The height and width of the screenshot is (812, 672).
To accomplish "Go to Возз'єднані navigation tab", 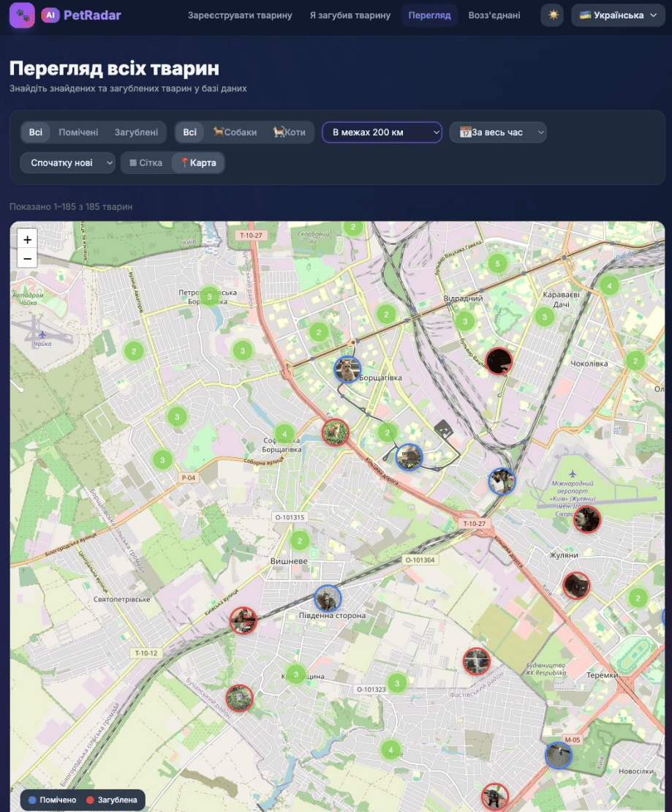I will tap(494, 15).
